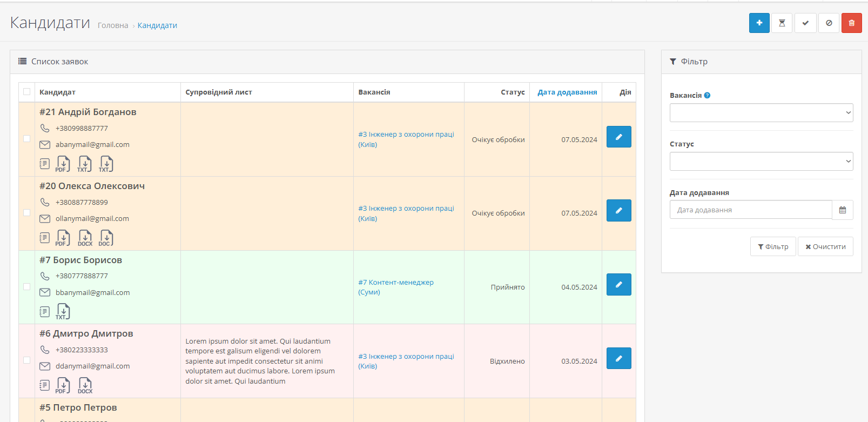Screen dimensions: 868x422
Task: Open the calendar picker for Дата додавання
Action: click(843, 210)
